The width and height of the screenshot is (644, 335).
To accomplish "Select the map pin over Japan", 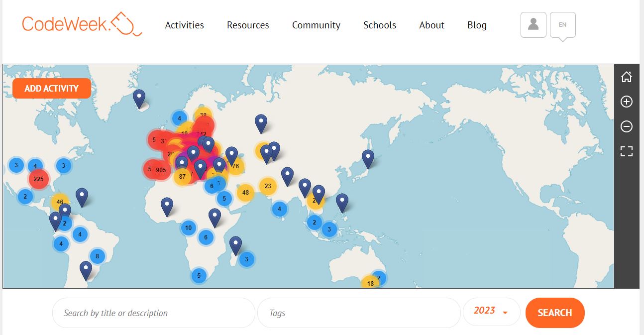I will point(368,158).
